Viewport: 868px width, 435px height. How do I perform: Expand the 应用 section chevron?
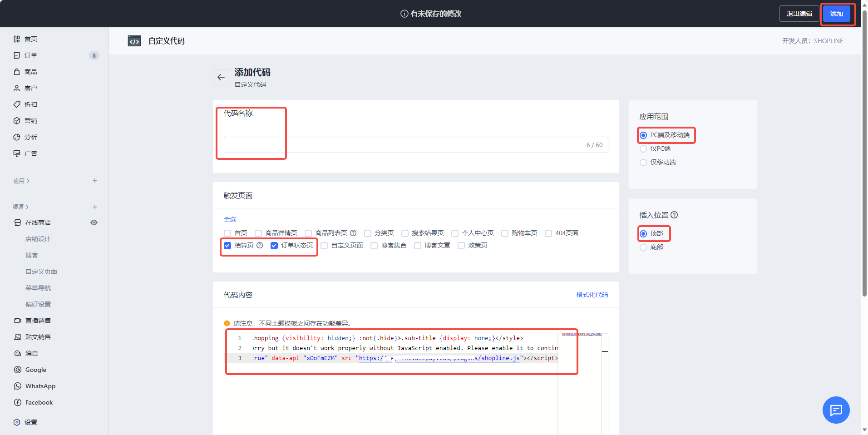pos(28,181)
